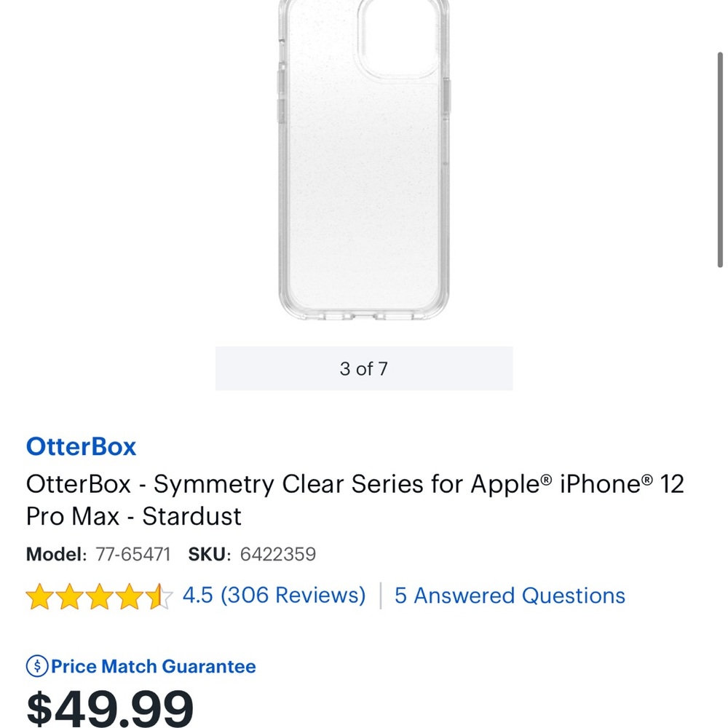Screen dimensions: 728x728
Task: Select the first rating star
Action: point(41,596)
